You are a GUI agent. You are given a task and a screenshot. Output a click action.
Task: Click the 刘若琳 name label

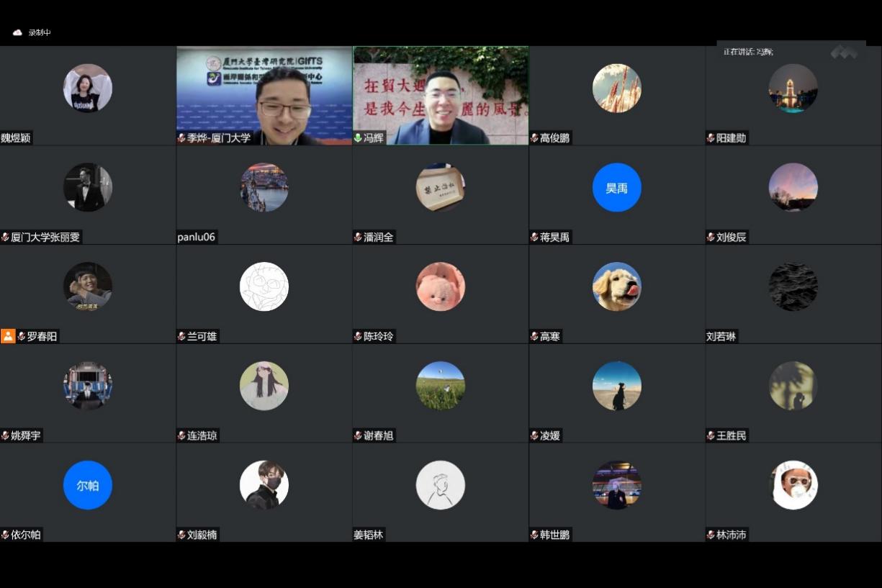pyautogui.click(x=721, y=336)
